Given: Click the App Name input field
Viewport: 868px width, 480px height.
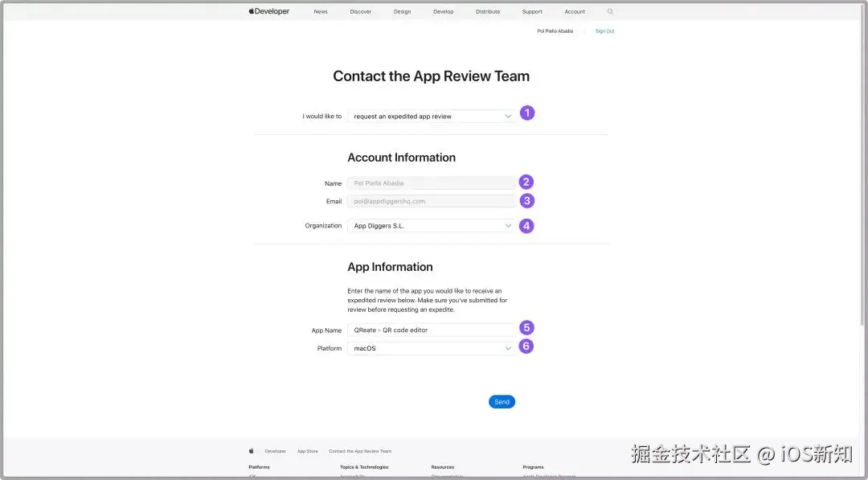Looking at the screenshot, I should 432,330.
